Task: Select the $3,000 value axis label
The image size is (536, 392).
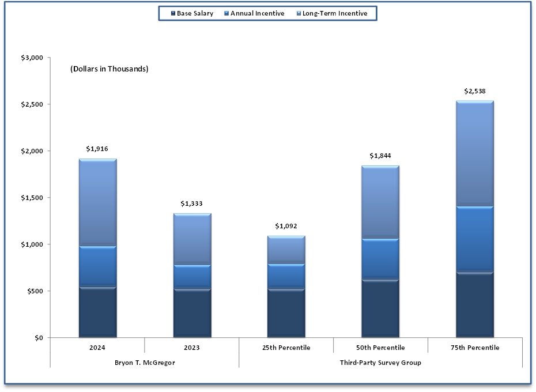Action: pyautogui.click(x=32, y=58)
